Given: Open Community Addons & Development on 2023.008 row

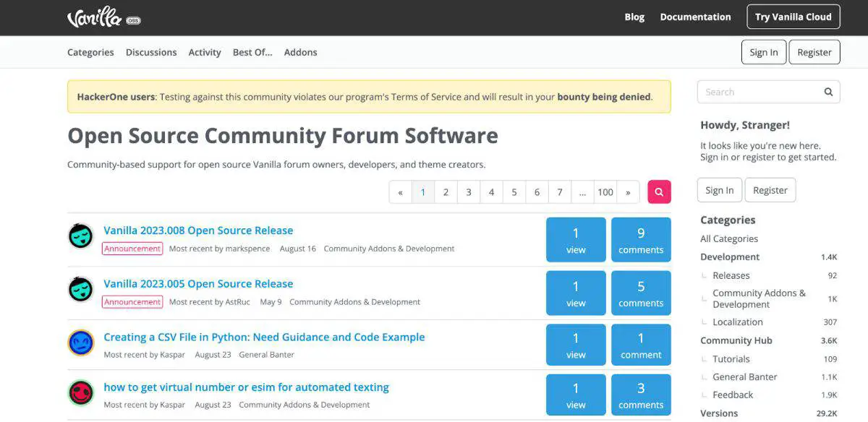Looking at the screenshot, I should 389,249.
